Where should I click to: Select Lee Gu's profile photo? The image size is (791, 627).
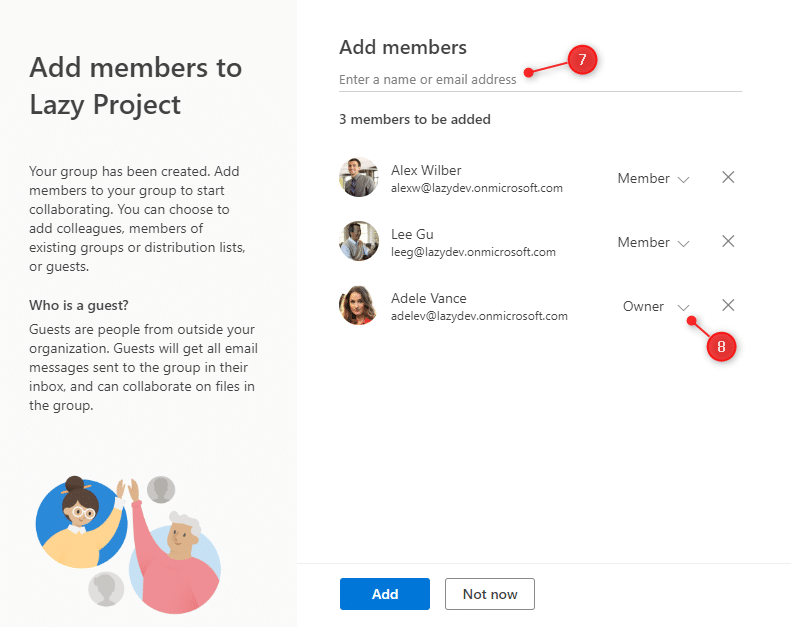click(x=359, y=241)
